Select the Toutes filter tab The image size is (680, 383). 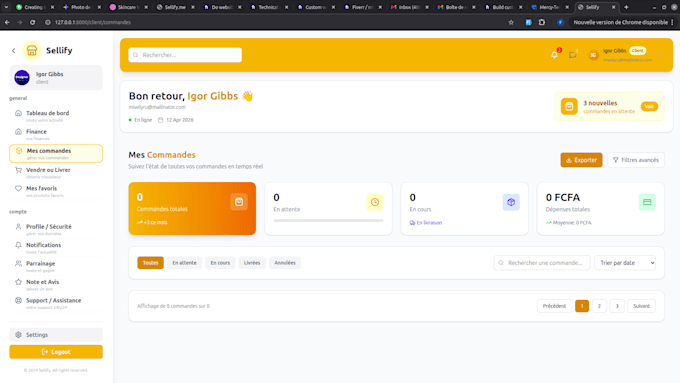[150, 263]
